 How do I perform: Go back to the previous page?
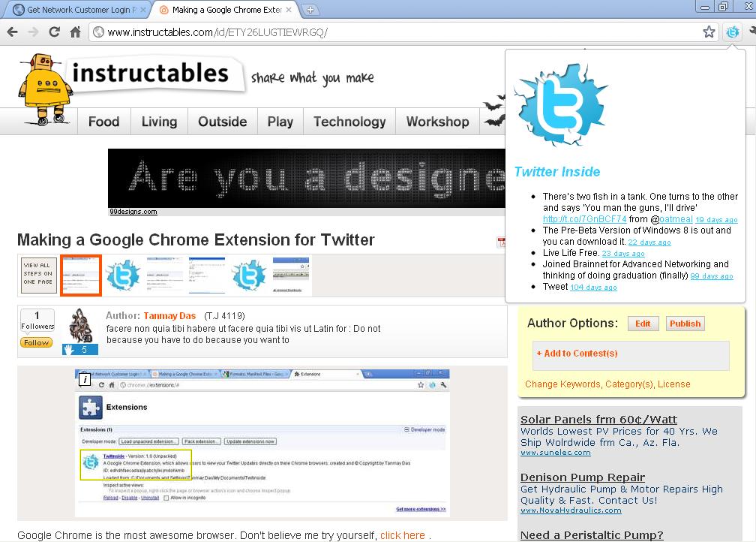13,32
